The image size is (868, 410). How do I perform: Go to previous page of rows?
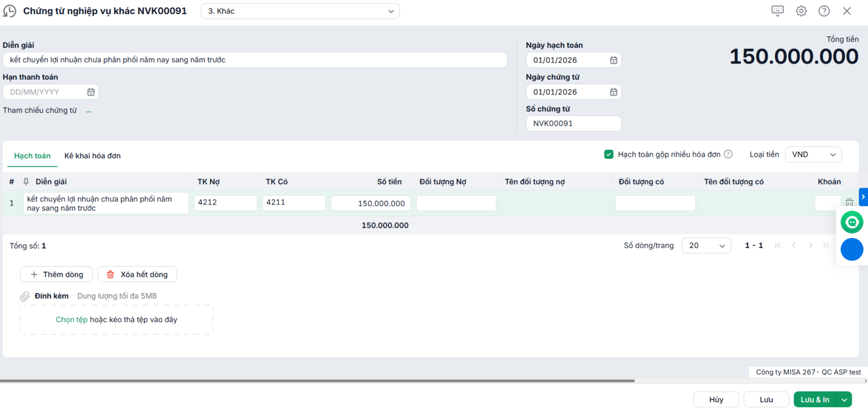pos(794,246)
